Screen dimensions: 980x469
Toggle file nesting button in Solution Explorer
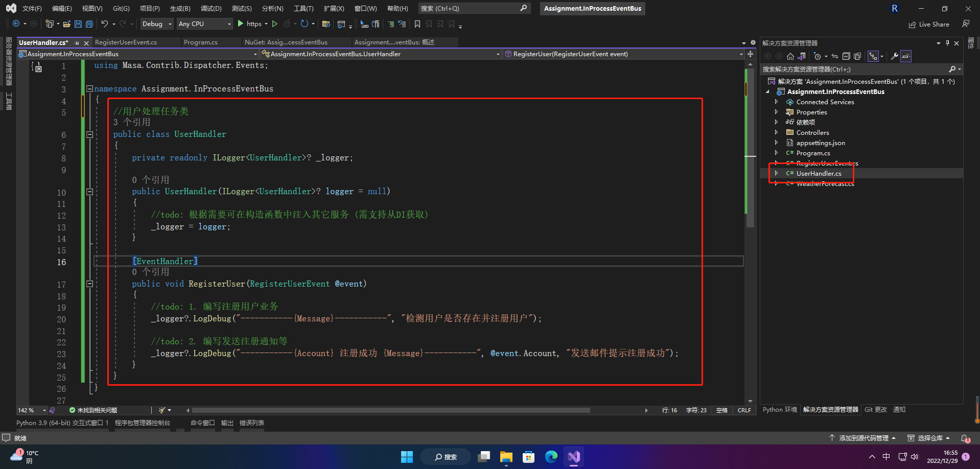[873, 56]
